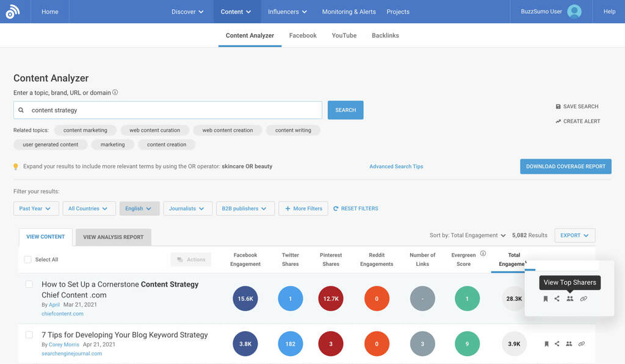Expand the Discover menu
The width and height of the screenshot is (625, 364).
coord(187,12)
